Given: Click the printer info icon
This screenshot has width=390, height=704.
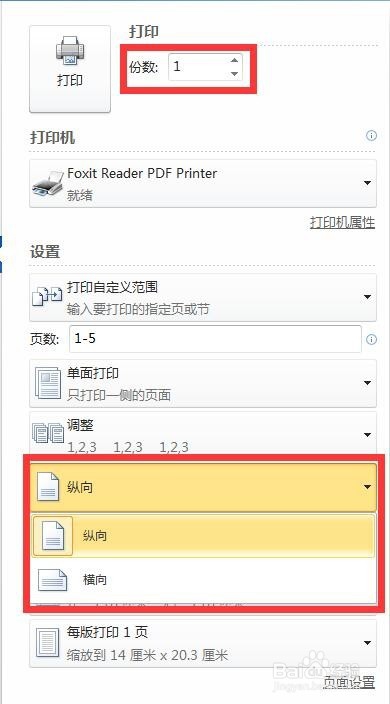Looking at the screenshot, I should pyautogui.click(x=371, y=136).
